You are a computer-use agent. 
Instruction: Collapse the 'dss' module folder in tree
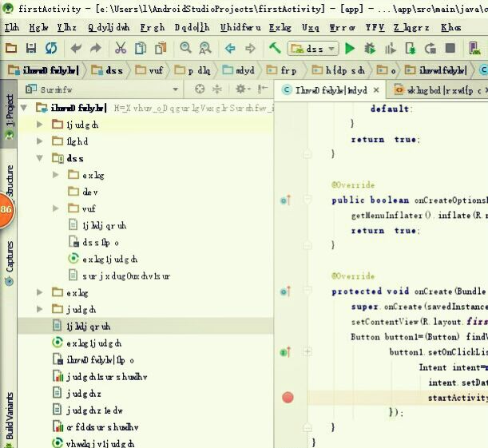tap(41, 158)
